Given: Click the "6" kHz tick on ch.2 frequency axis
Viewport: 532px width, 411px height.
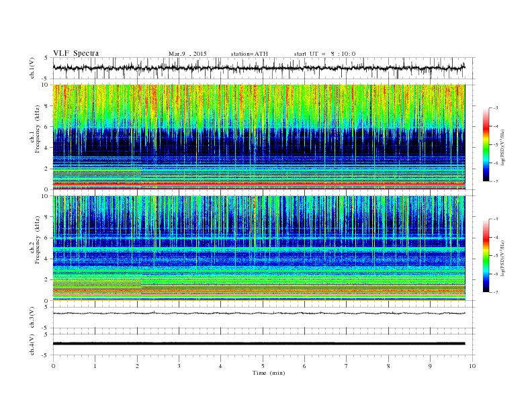Looking at the screenshot, I should click(x=47, y=238).
